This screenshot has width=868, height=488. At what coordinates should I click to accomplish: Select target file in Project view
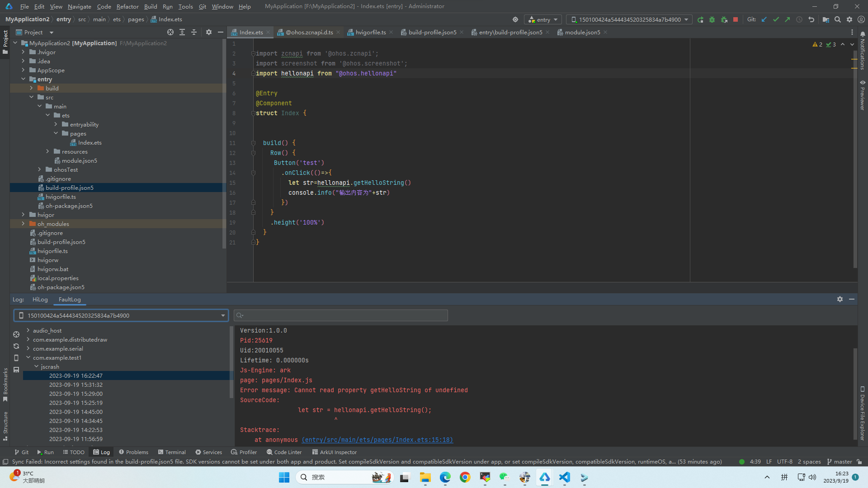[170, 32]
